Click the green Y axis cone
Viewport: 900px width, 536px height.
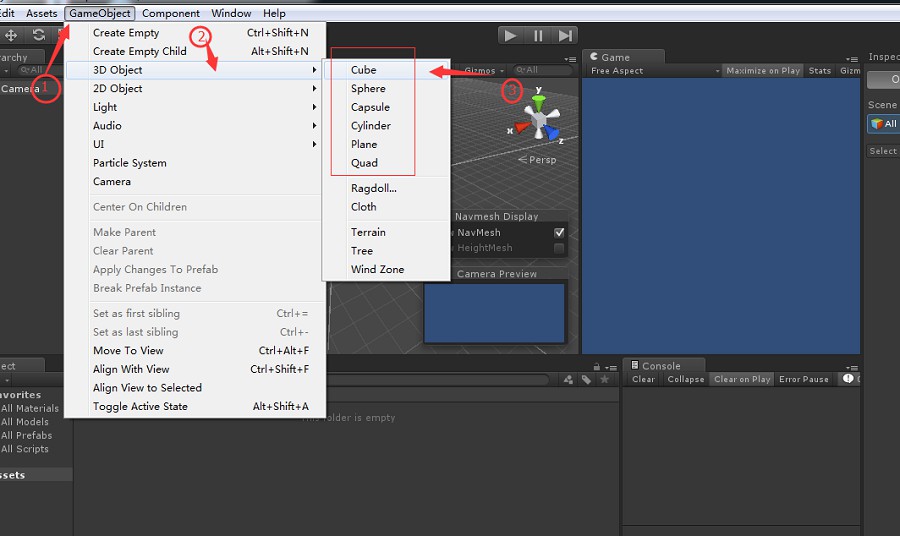click(x=538, y=103)
